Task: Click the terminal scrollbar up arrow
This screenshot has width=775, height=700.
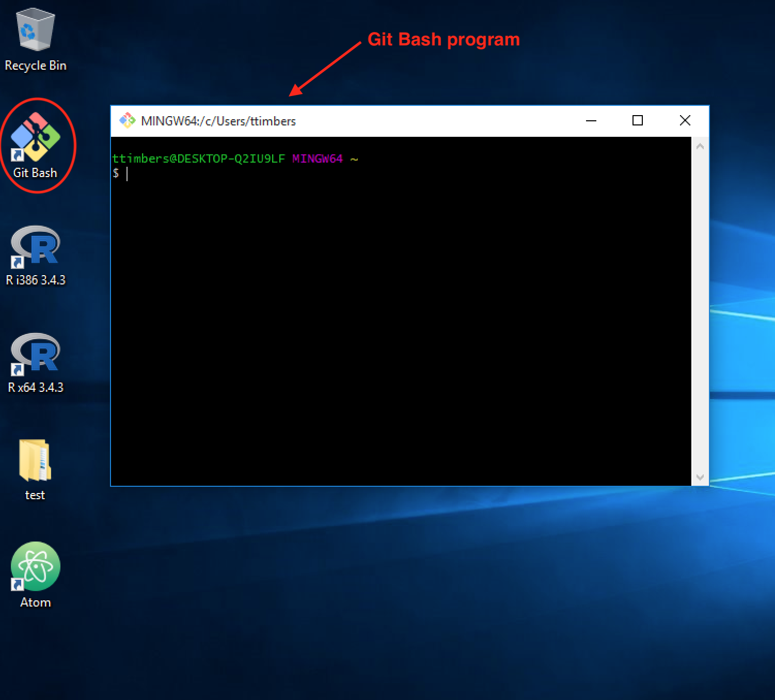Action: (x=700, y=147)
